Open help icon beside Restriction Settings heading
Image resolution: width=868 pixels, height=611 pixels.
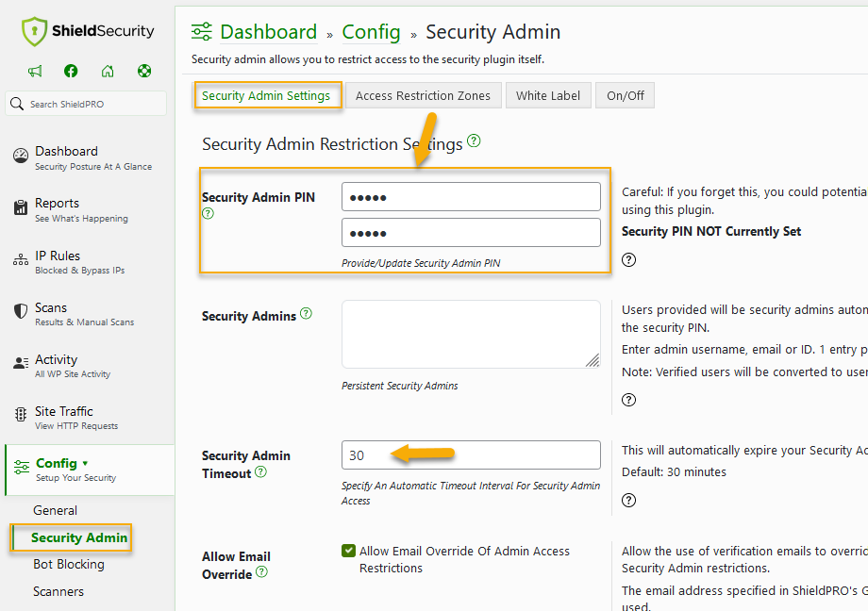pos(474,140)
